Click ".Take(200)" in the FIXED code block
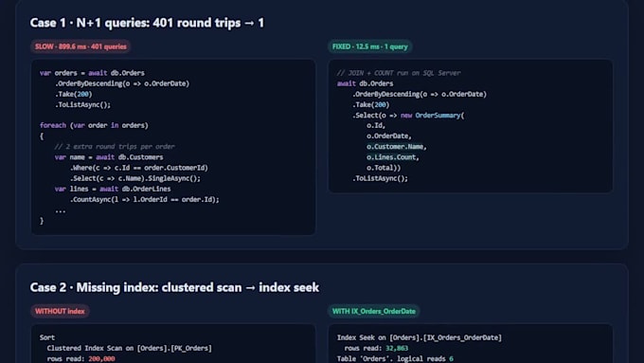 pyautogui.click(x=370, y=104)
